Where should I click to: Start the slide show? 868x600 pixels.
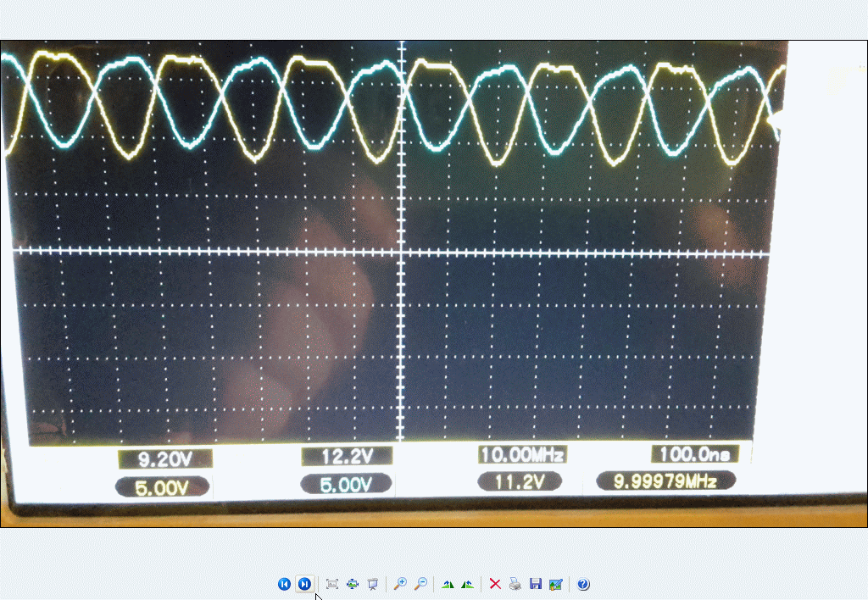click(x=372, y=584)
